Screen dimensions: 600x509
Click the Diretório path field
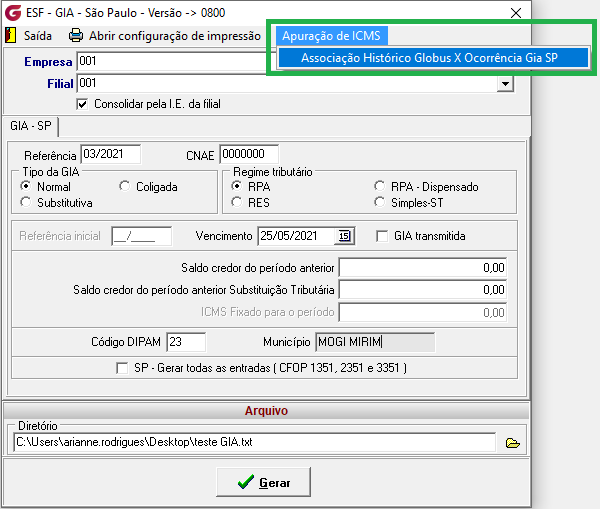[x=254, y=442]
